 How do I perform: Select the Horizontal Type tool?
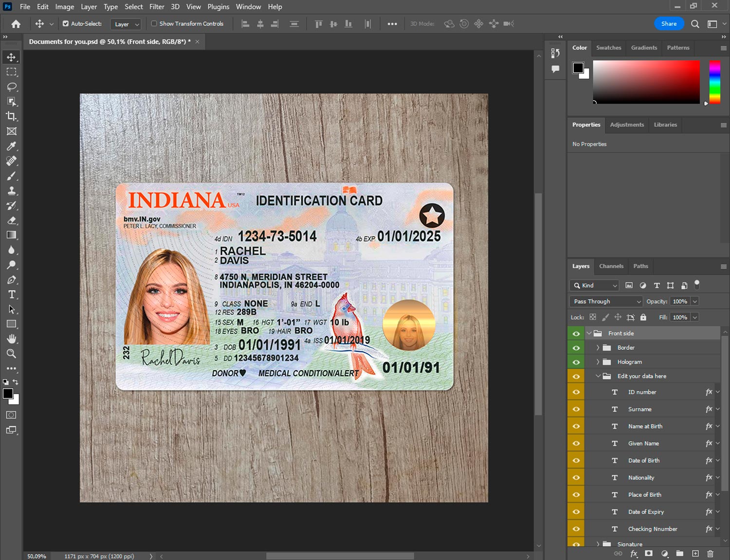pos(12,294)
